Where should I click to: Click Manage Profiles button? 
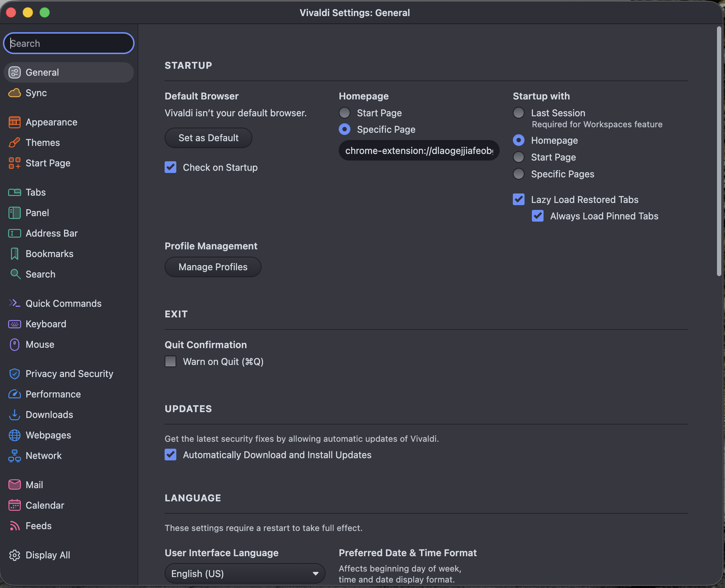(x=213, y=267)
